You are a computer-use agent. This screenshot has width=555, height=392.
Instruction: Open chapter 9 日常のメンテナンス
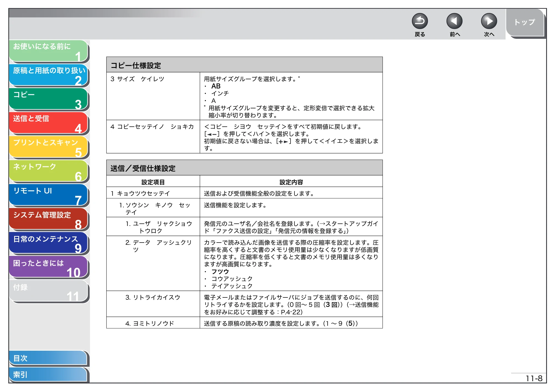(x=49, y=243)
